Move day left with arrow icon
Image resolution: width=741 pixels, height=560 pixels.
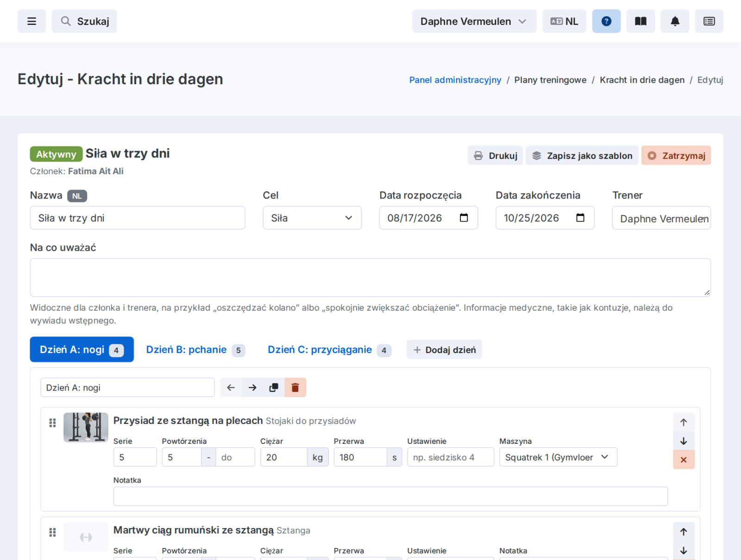click(231, 388)
